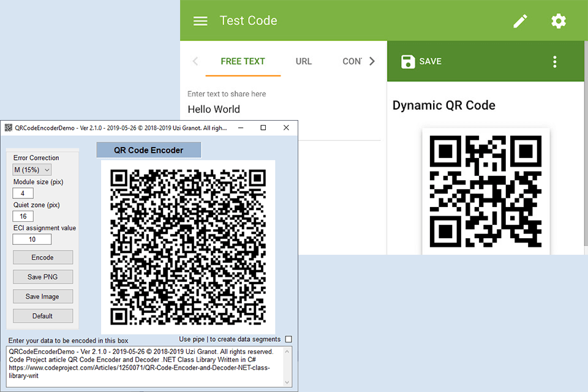Click the Encode button
588x392 pixels.
tap(43, 257)
